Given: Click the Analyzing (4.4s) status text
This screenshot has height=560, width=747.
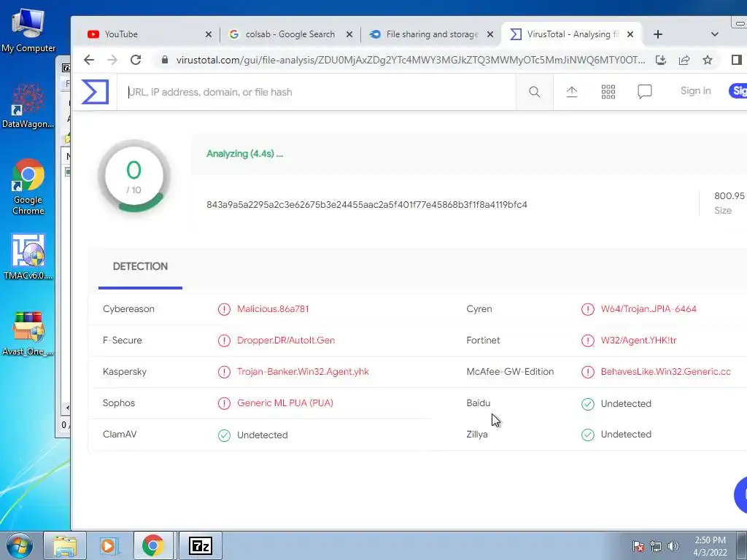Looking at the screenshot, I should (244, 154).
